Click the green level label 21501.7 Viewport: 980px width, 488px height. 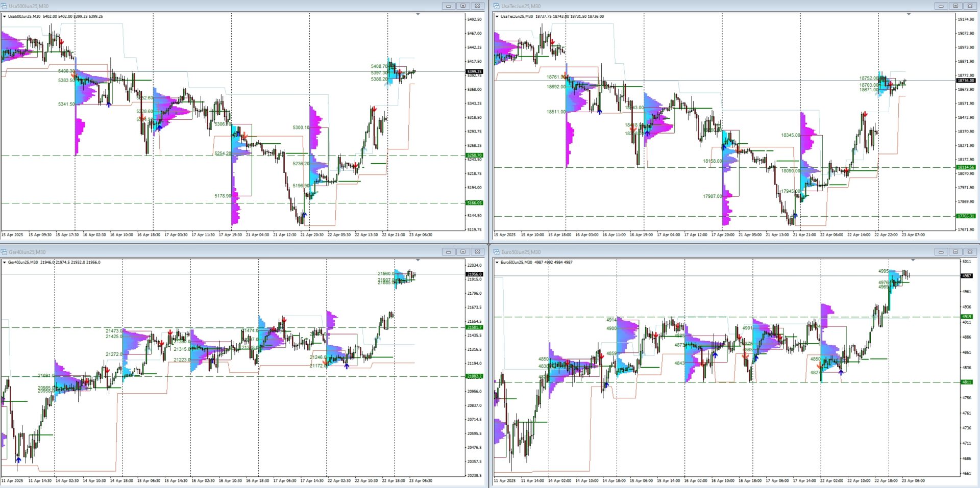474,327
